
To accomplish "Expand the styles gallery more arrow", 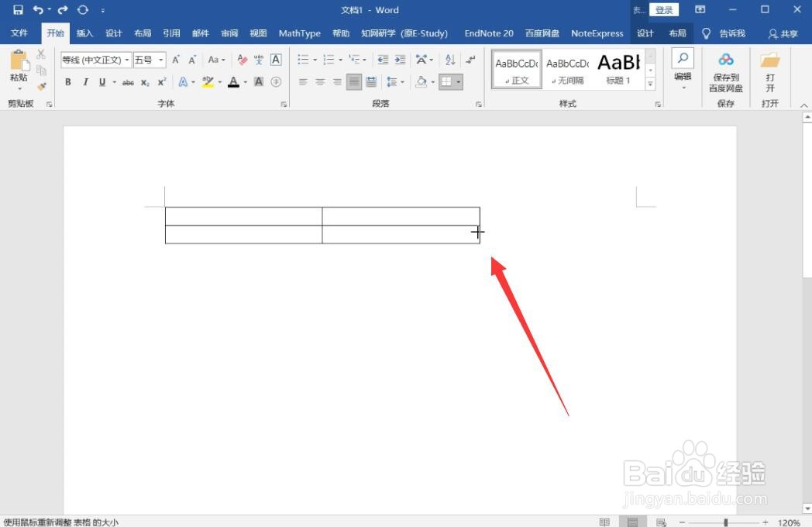I will point(650,84).
